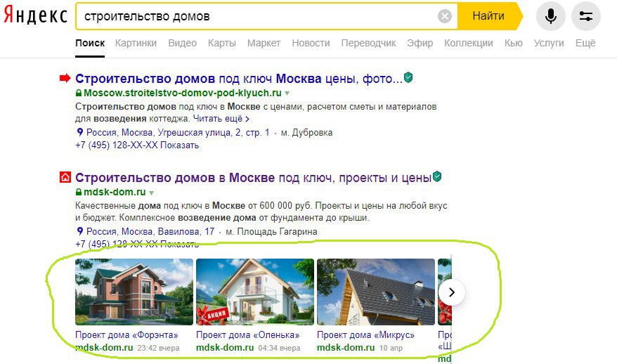Open address Россия, Москва, Угрешская улица, 2, стр. 1
This screenshot has width=617, height=364.
178,133
